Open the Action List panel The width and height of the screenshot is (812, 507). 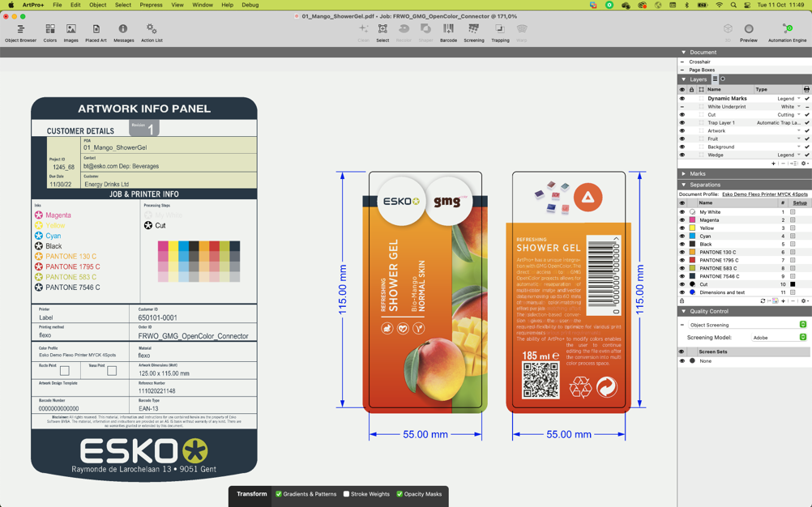point(152,32)
